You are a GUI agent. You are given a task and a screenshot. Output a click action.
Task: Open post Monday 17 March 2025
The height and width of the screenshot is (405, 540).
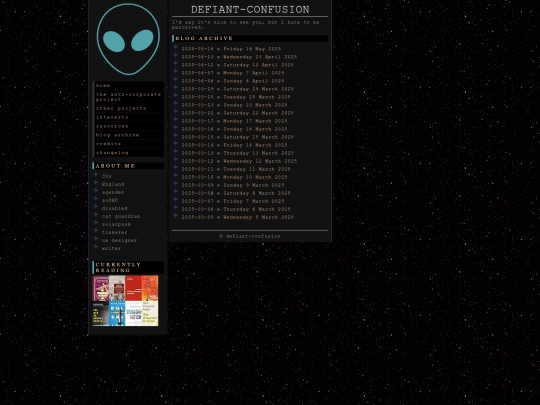click(234, 121)
